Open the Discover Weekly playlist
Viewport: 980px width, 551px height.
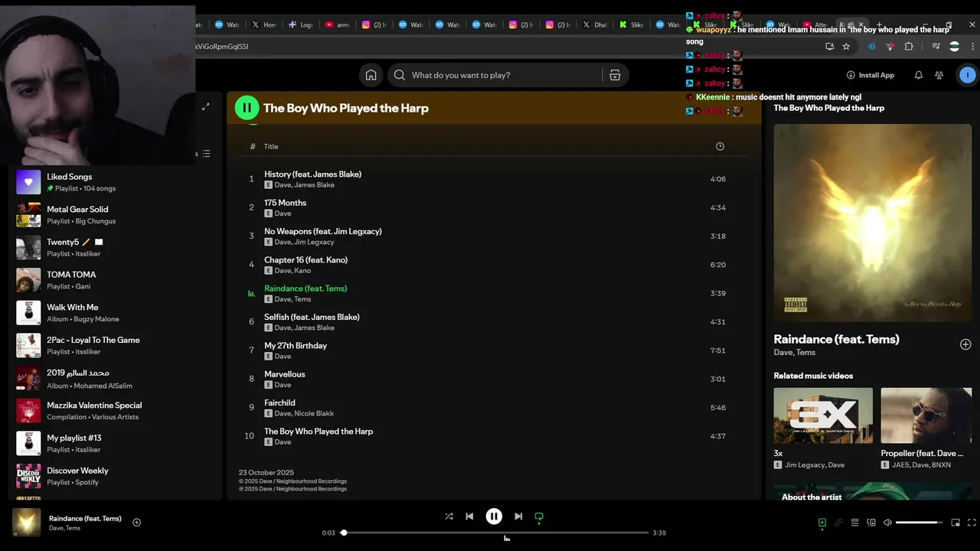[115, 476]
